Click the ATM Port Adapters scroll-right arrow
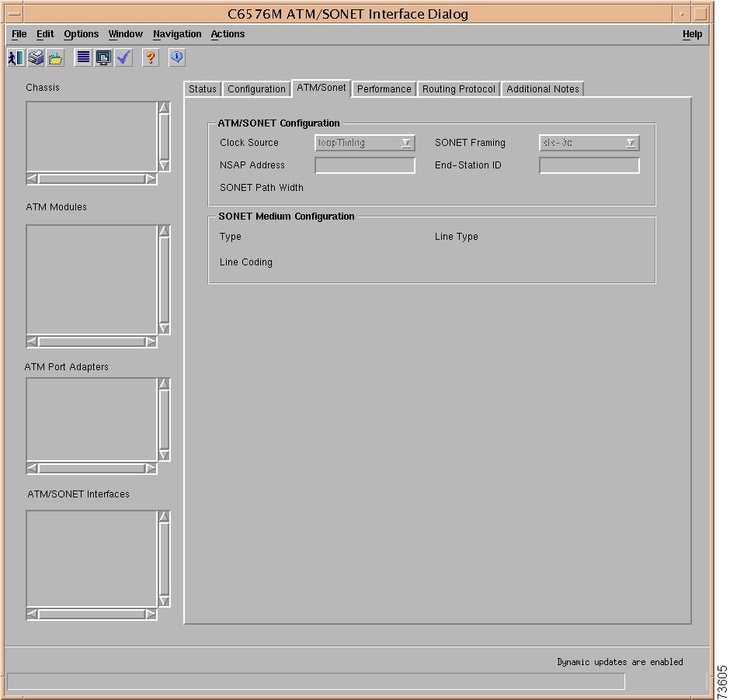The width and height of the screenshot is (730, 700). 151,468
